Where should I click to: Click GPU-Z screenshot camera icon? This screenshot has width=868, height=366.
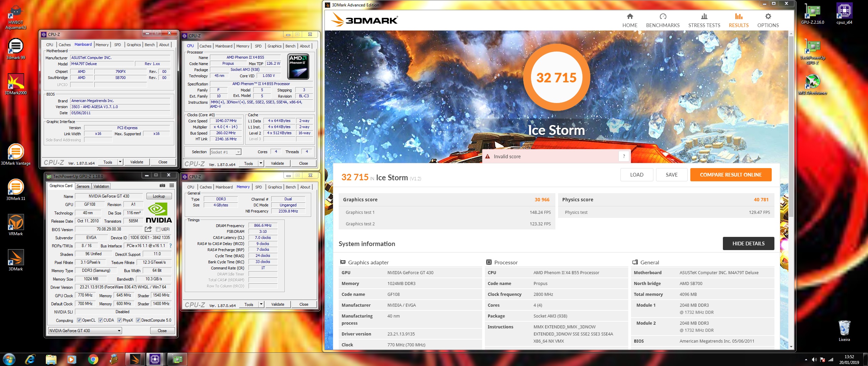[x=162, y=186]
